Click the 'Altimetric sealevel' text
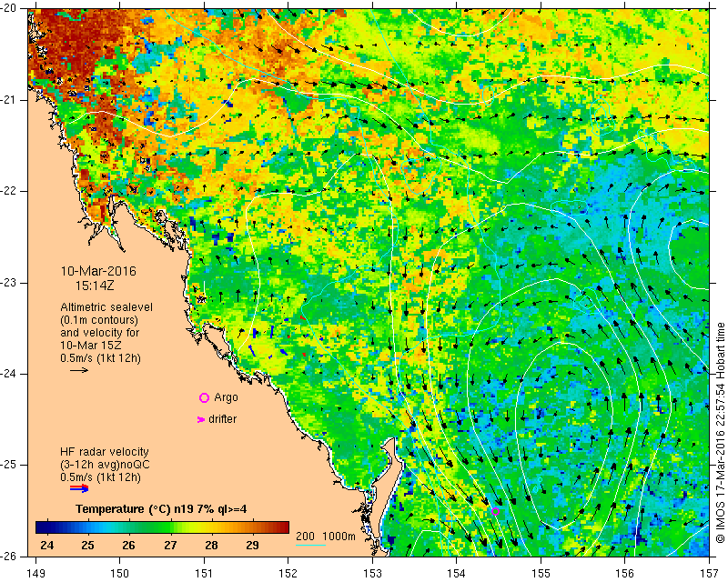Viewport: 728px width, 582px height. [x=106, y=307]
